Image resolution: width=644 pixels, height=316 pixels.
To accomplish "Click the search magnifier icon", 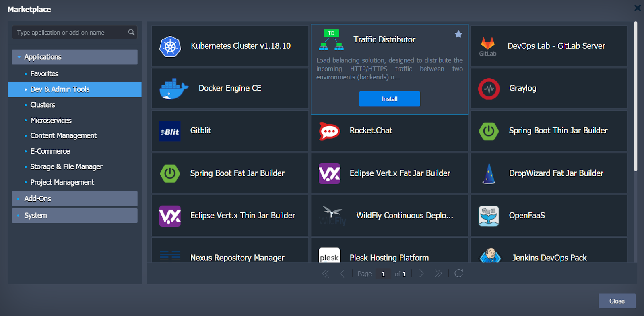I will [x=131, y=33].
